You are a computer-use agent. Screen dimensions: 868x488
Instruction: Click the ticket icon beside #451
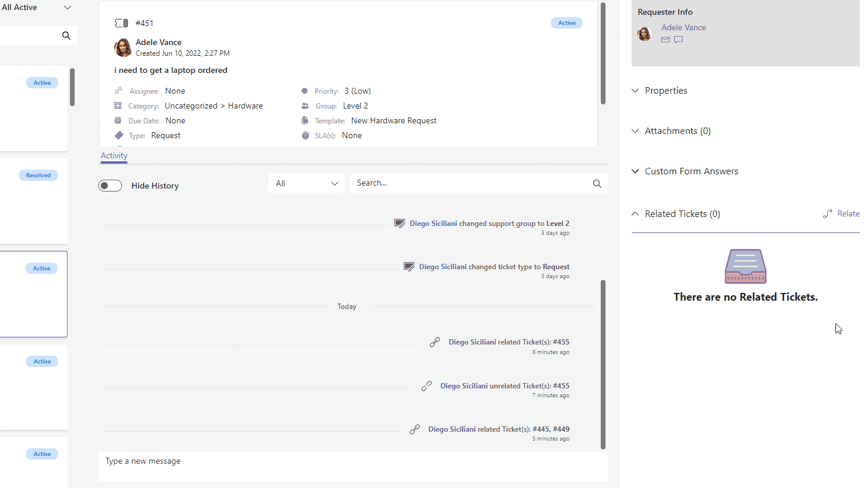[121, 23]
